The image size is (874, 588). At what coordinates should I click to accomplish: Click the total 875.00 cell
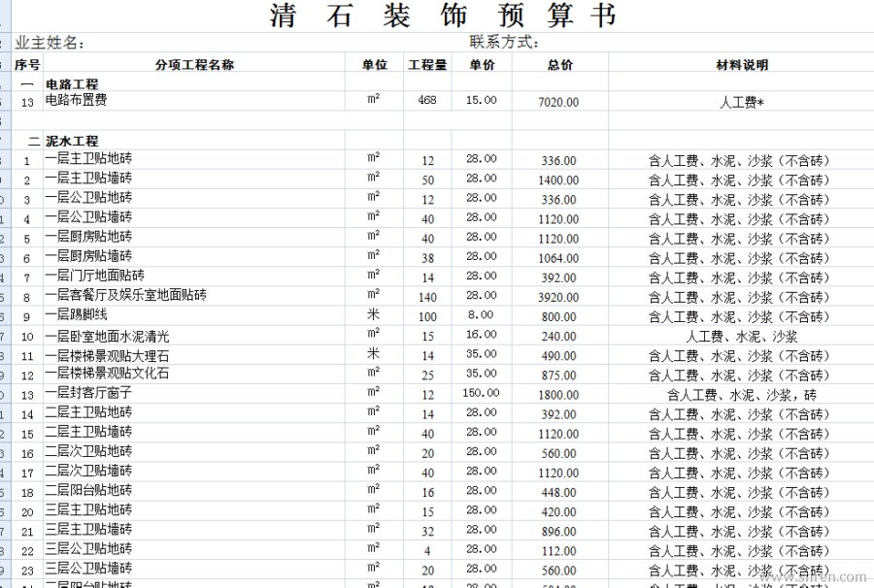pyautogui.click(x=559, y=376)
